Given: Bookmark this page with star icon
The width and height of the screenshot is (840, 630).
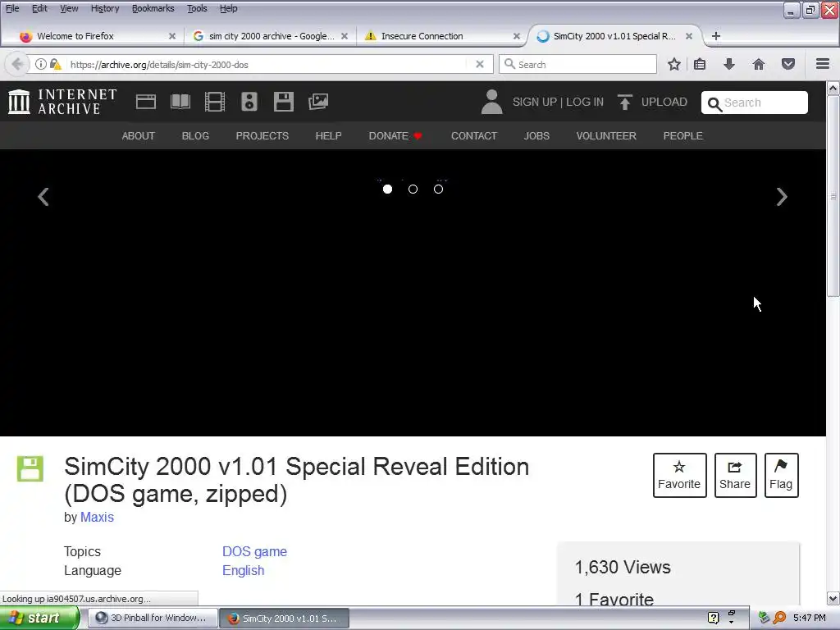Looking at the screenshot, I should click(674, 64).
